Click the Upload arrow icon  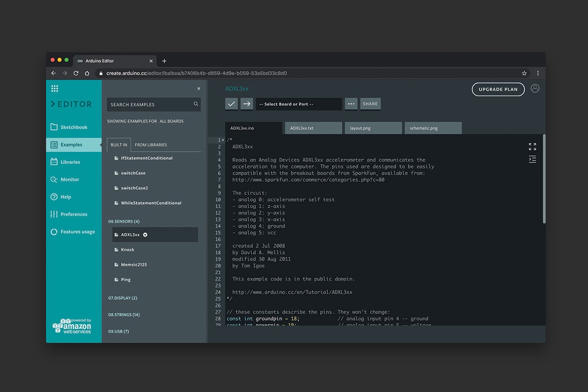(x=246, y=104)
